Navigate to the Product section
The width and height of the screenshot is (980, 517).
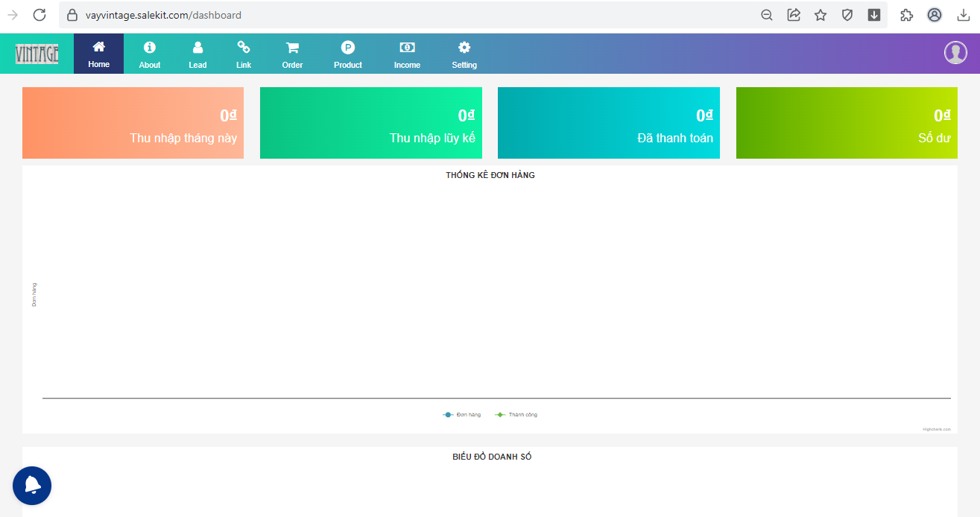pyautogui.click(x=347, y=55)
